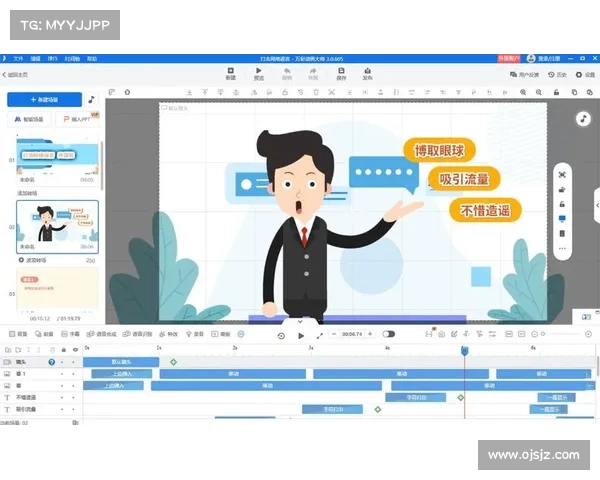Click the blue 新建场景 button
This screenshot has height=480, width=600.
[x=44, y=100]
